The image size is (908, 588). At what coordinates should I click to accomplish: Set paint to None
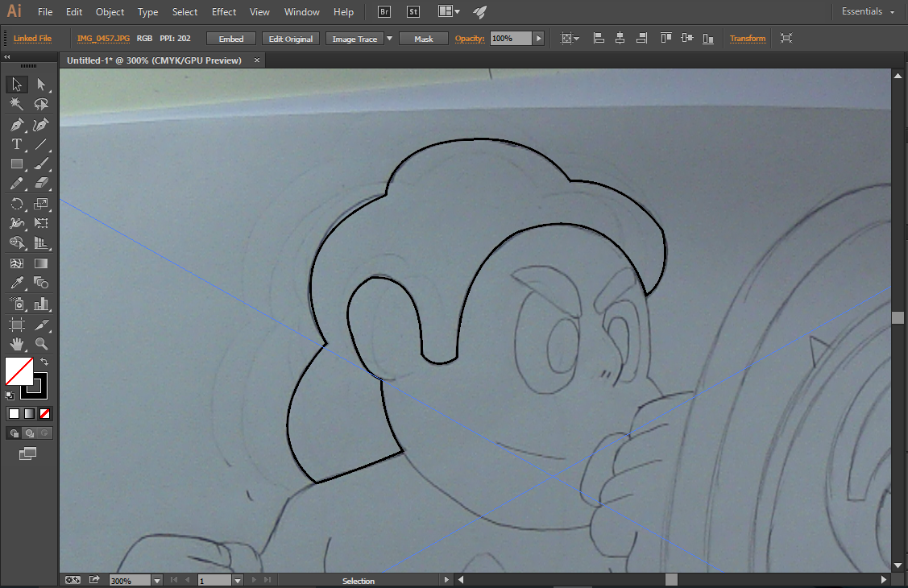tap(44, 414)
